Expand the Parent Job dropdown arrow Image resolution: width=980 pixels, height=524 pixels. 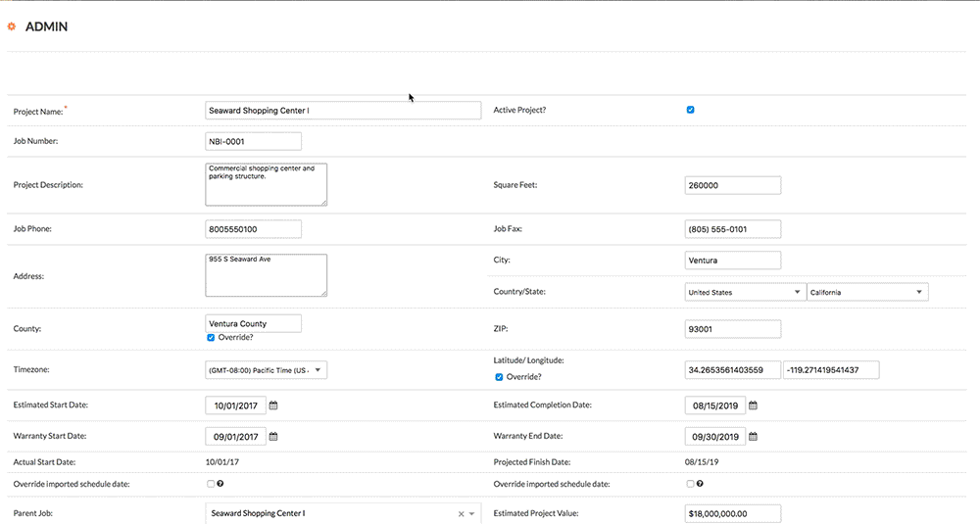[471, 513]
